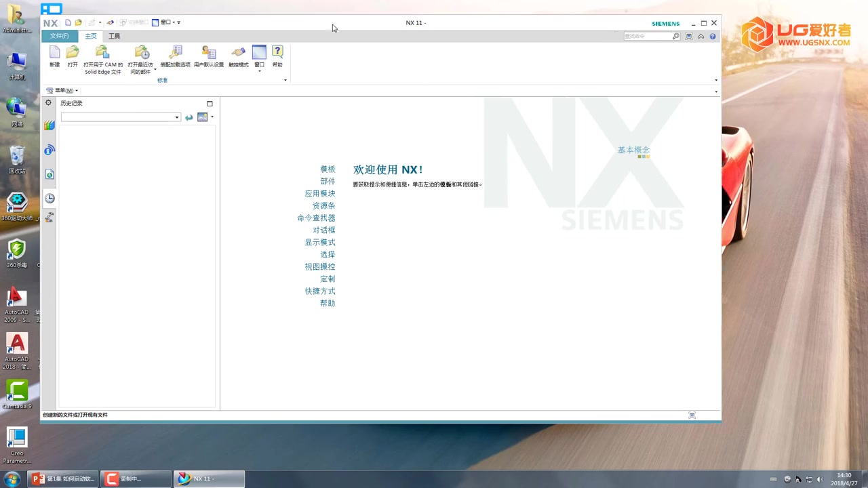This screenshot has height=488, width=868.
Task: Select the history clock tab
Action: click(x=50, y=199)
